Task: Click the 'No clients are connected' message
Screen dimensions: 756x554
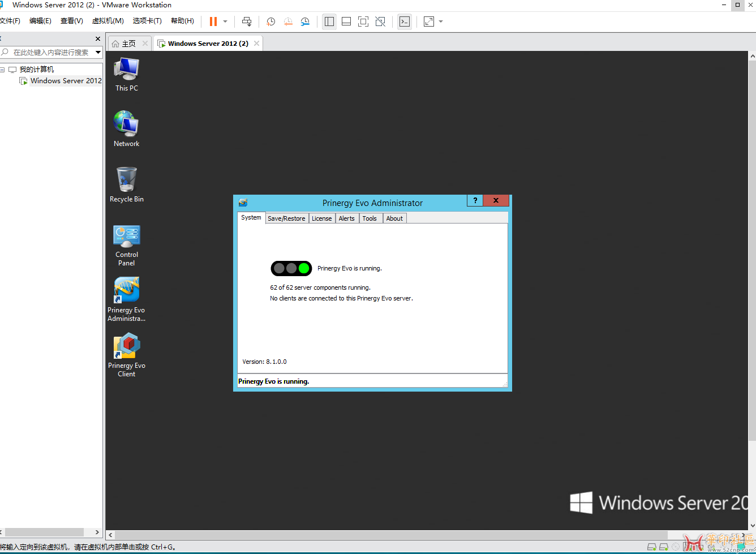Action: tap(341, 298)
